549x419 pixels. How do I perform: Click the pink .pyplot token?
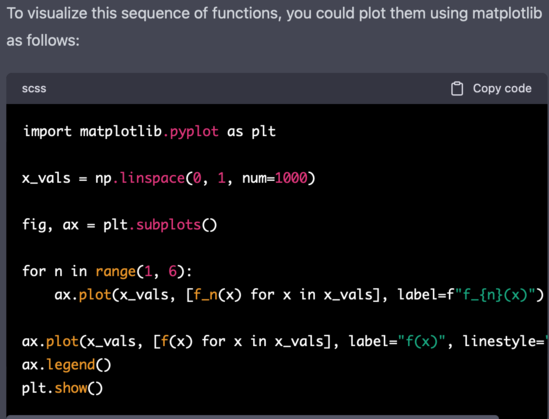pos(191,132)
